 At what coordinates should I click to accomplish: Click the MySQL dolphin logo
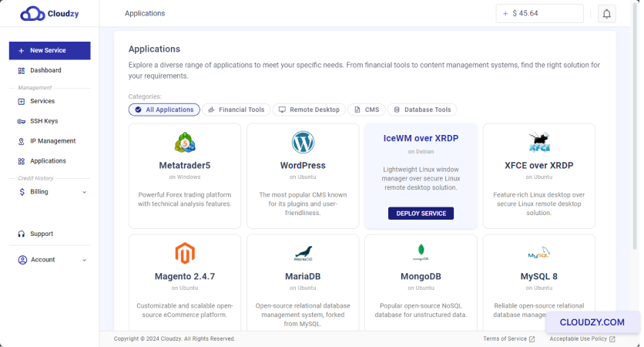pos(539,252)
